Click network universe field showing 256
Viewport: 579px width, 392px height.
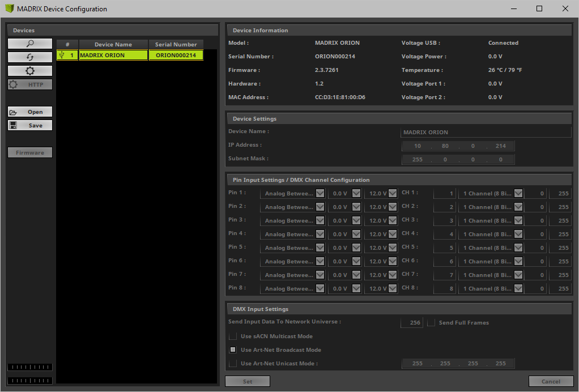[x=412, y=322]
